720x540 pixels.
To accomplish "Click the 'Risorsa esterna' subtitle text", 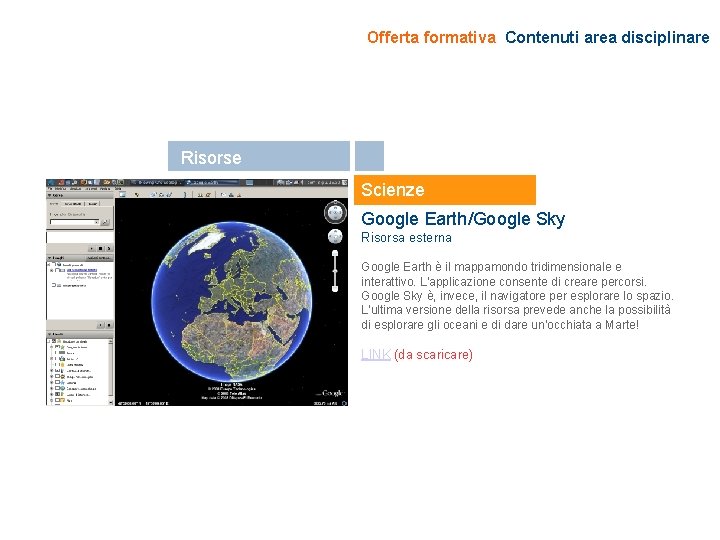I will (x=406, y=238).
